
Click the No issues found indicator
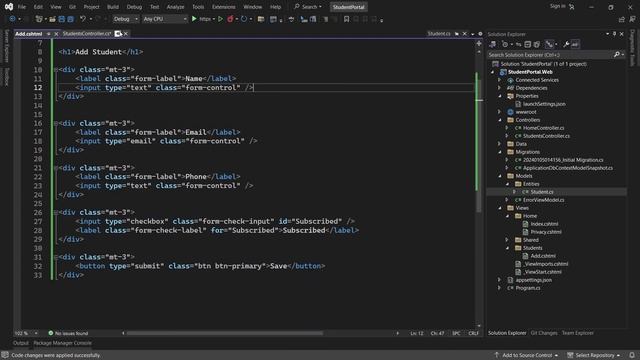coord(68,333)
